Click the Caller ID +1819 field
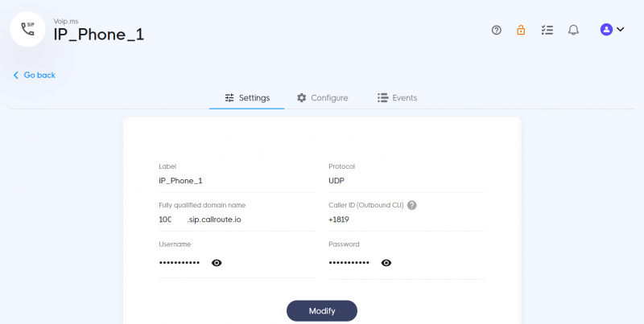 (407, 219)
